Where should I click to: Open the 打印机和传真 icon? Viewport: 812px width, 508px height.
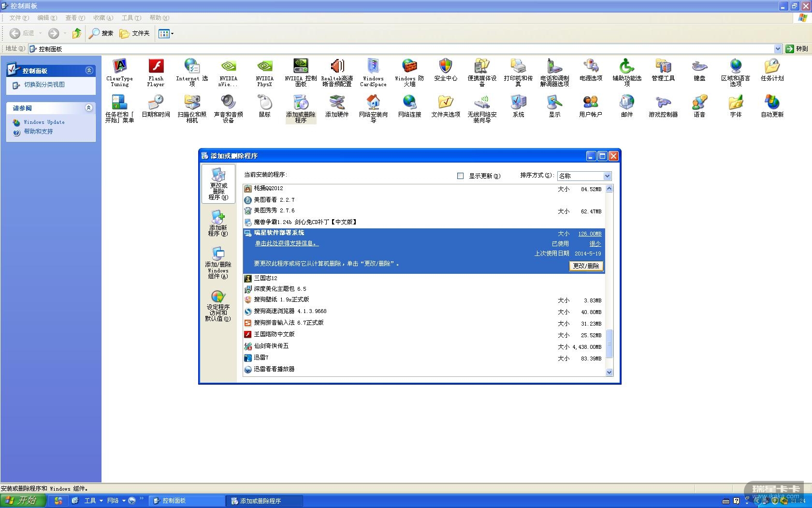518,73
